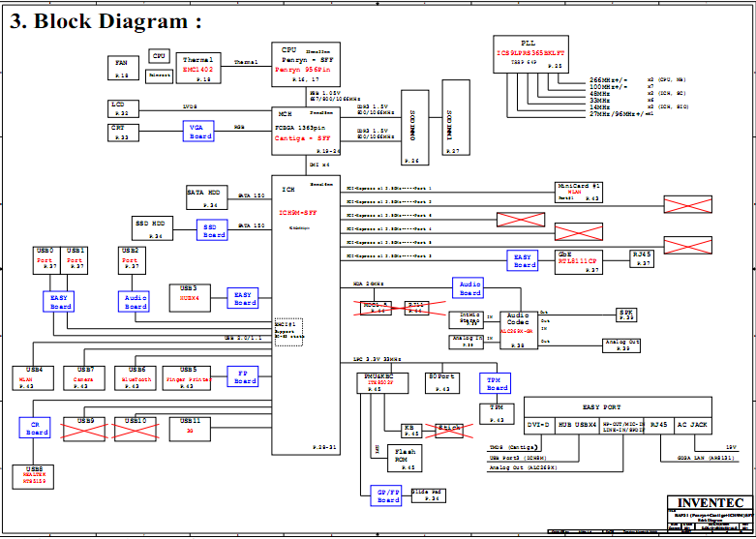The height and width of the screenshot is (539, 756).
Task: Select the SODIMM0 memory block
Action: coord(415,128)
